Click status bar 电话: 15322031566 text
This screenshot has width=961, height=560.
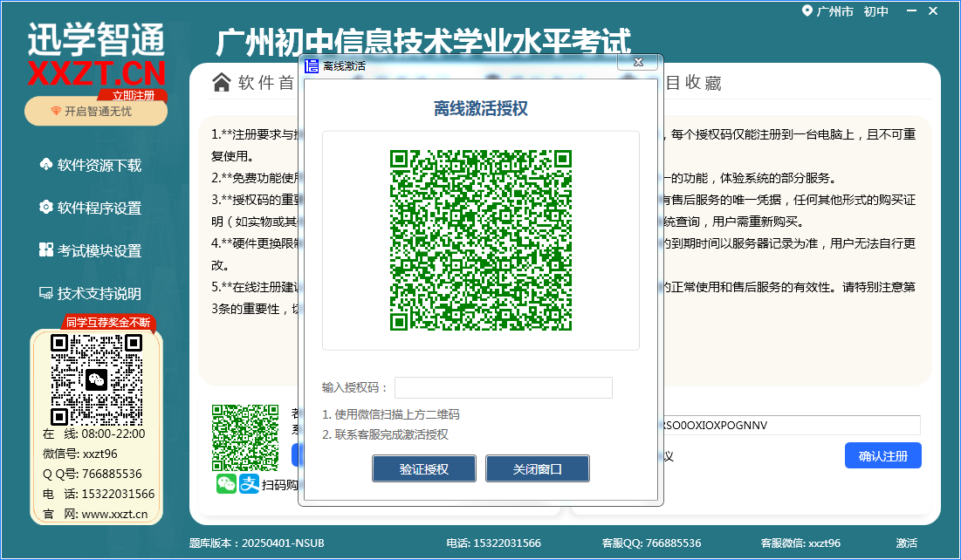click(x=493, y=543)
